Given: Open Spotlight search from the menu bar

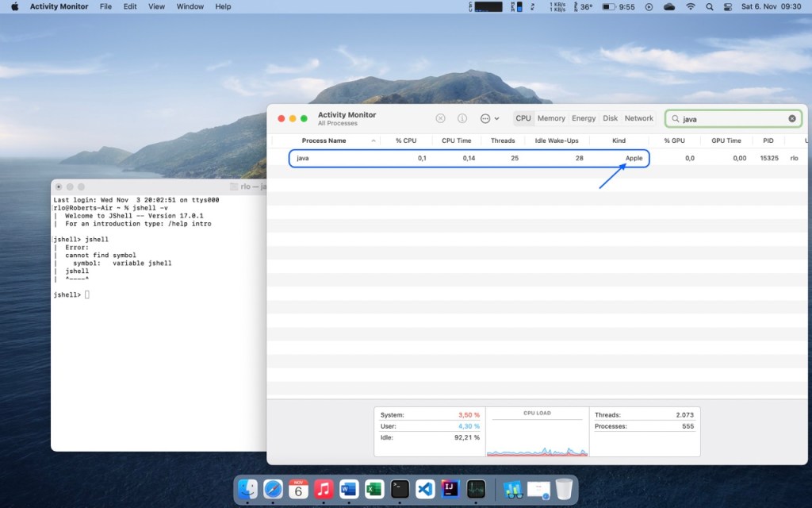Looking at the screenshot, I should click(708, 6).
